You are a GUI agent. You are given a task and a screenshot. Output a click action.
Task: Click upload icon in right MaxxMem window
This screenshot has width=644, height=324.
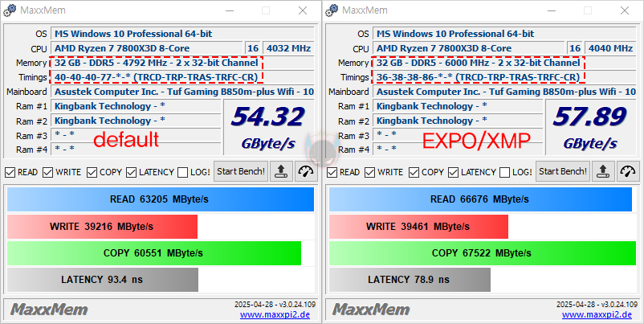pyautogui.click(x=603, y=171)
